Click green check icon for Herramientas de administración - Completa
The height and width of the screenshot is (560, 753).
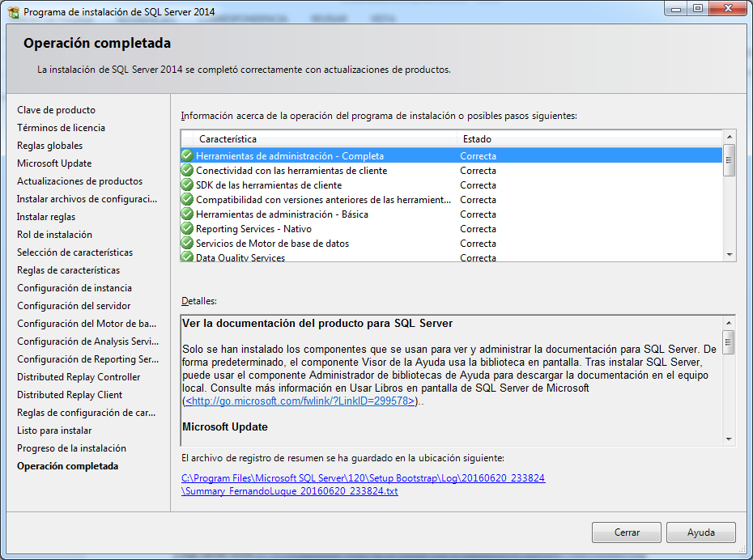coord(187,155)
